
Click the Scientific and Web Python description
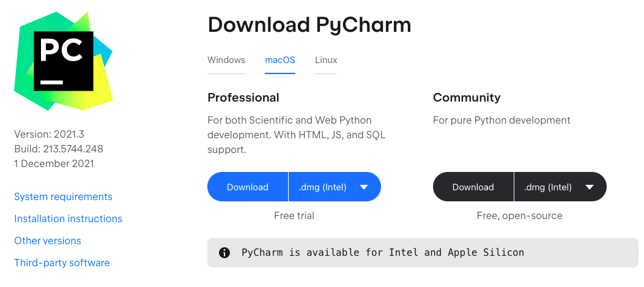coord(296,135)
